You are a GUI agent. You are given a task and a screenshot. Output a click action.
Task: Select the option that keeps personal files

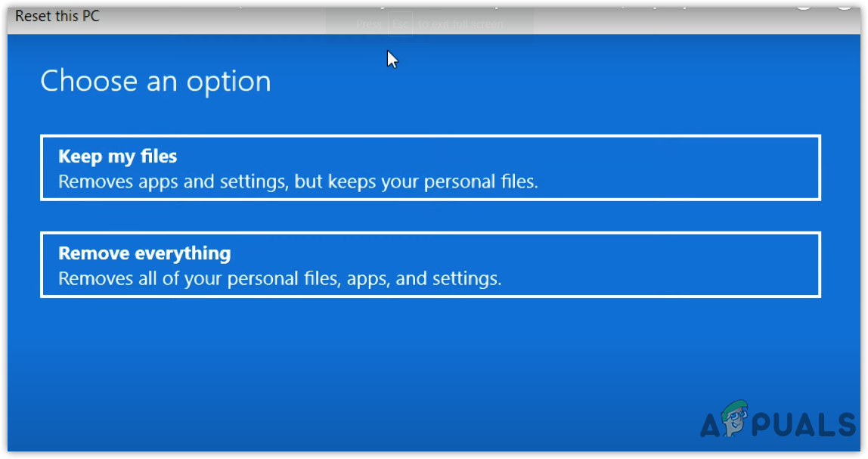(x=429, y=167)
